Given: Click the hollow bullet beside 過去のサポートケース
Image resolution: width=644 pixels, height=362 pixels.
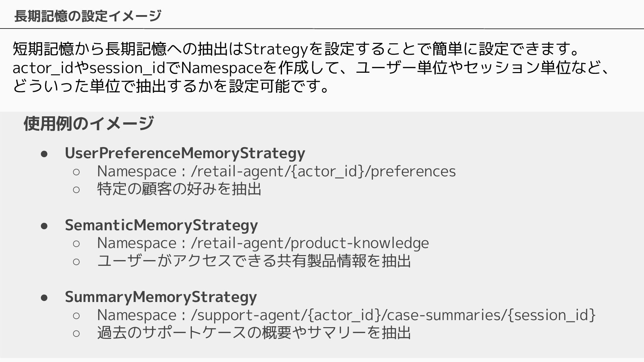Looking at the screenshot, I should pos(76,334).
